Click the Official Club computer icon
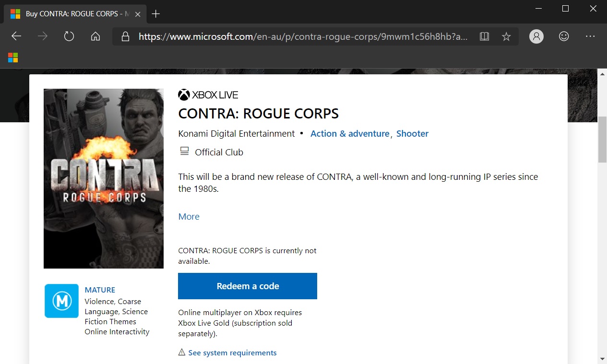Image resolution: width=607 pixels, height=364 pixels. 184,152
